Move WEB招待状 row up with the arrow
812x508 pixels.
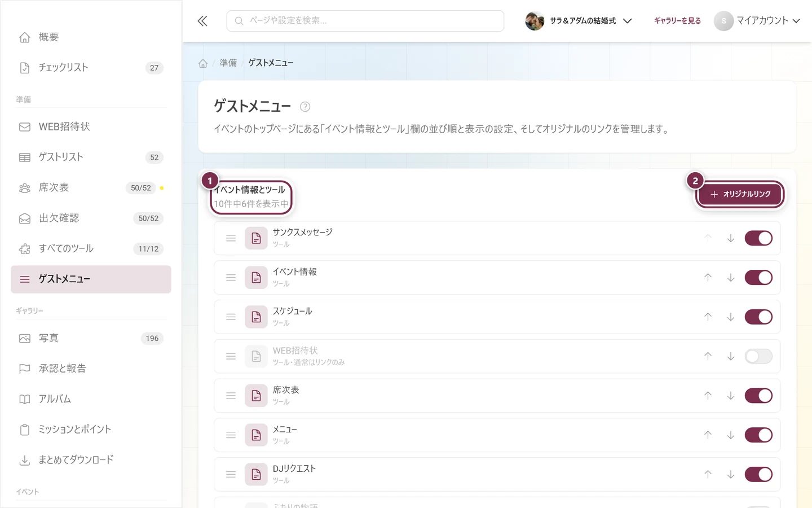tap(708, 356)
